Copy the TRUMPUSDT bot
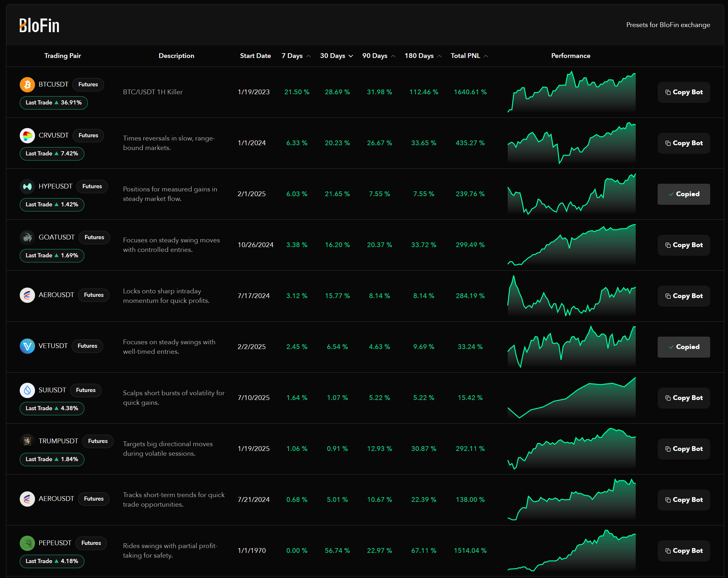Image resolution: width=728 pixels, height=578 pixels. coord(684,449)
